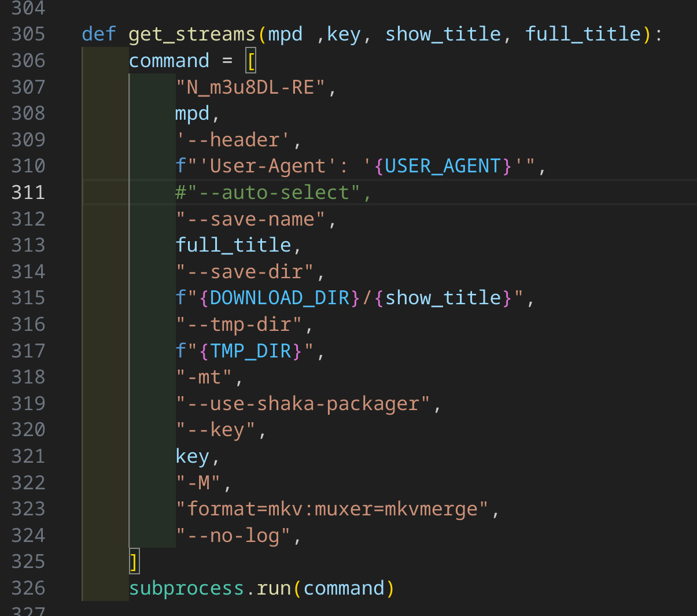Click the DOWNLOAD_DIR variable
This screenshot has width=697, height=616.
279,298
